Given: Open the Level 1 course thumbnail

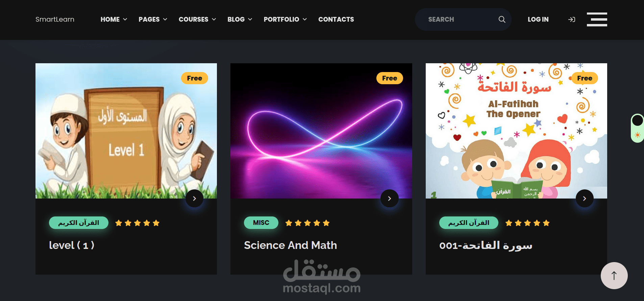Looking at the screenshot, I should coord(126,131).
